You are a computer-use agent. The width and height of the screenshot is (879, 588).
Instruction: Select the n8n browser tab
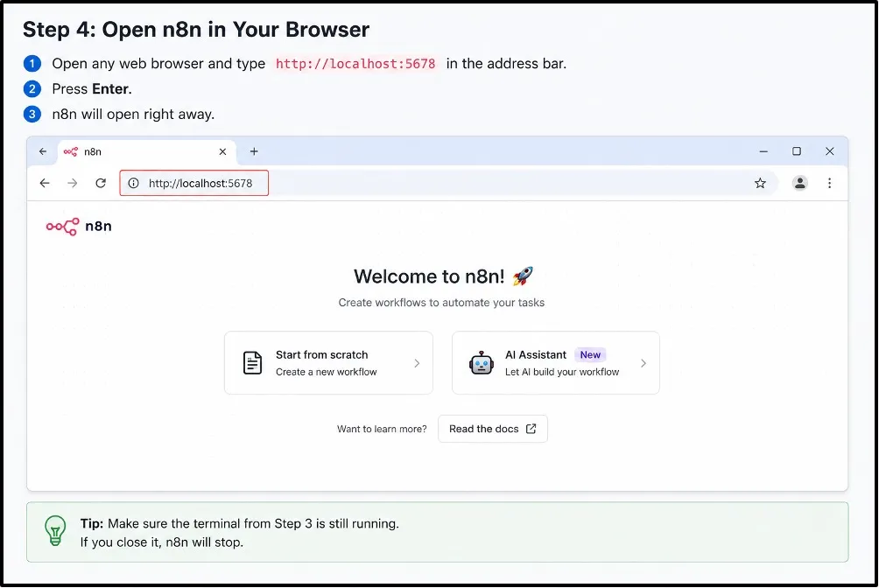(x=147, y=152)
